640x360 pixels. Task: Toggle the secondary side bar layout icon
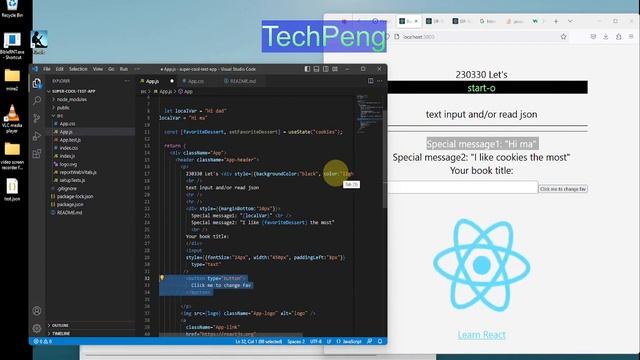point(326,69)
